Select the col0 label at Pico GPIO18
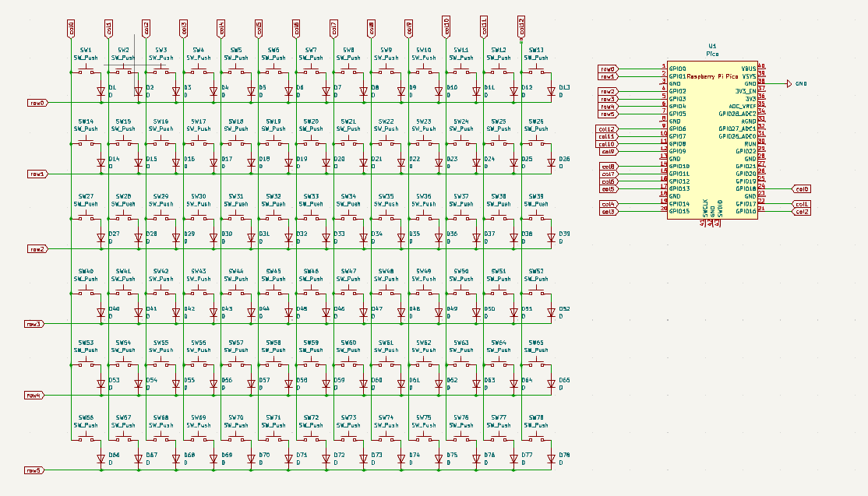 [802, 188]
